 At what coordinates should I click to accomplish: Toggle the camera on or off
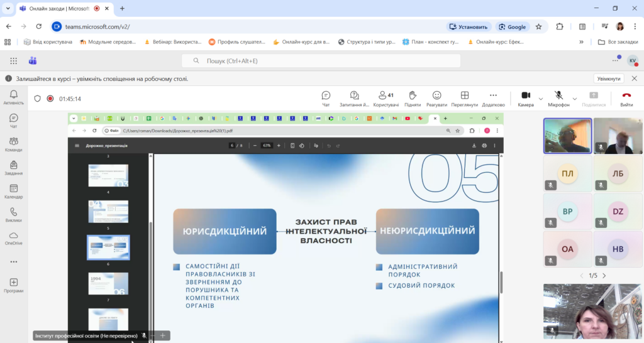click(526, 98)
